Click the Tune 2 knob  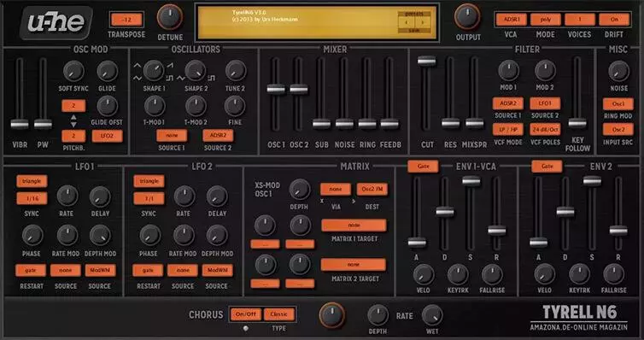[236, 70]
